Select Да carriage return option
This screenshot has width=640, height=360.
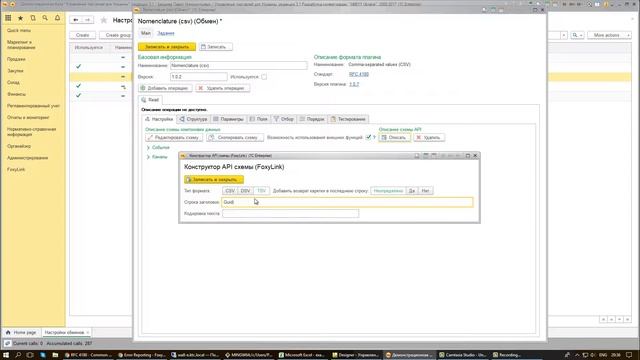412,191
